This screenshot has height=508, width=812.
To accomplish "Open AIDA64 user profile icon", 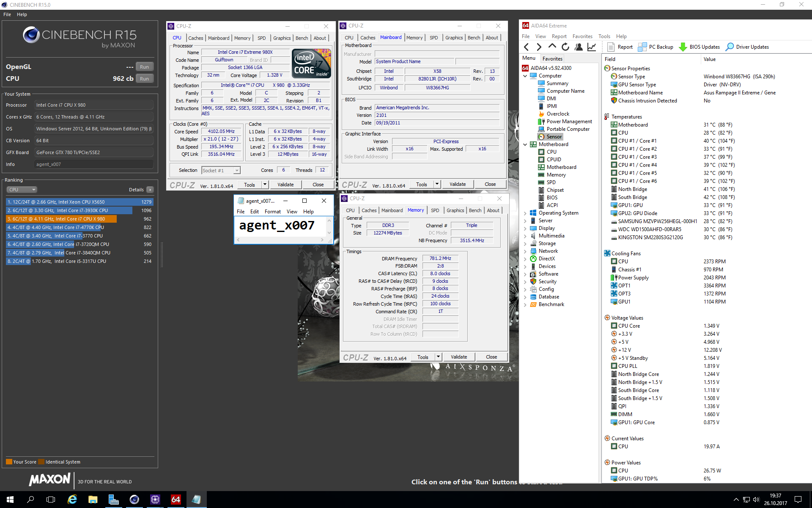I will (579, 47).
